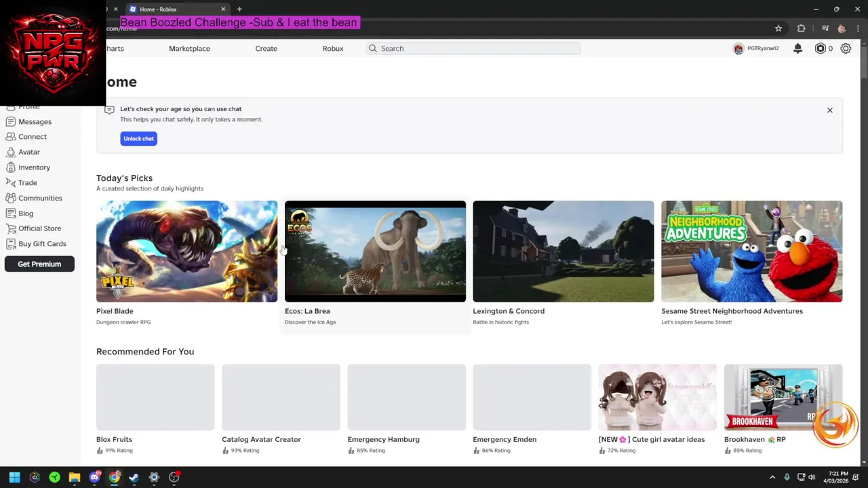Close the Home - Roblox tab
The width and height of the screenshot is (868, 488).
[x=223, y=9]
